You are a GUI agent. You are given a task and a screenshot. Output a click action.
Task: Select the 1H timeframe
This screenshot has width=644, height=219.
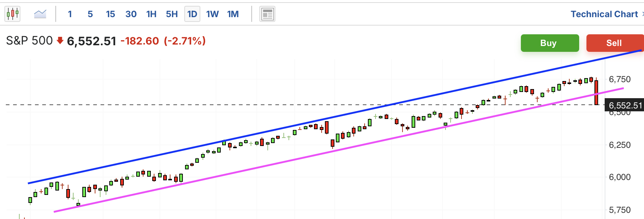coord(151,14)
